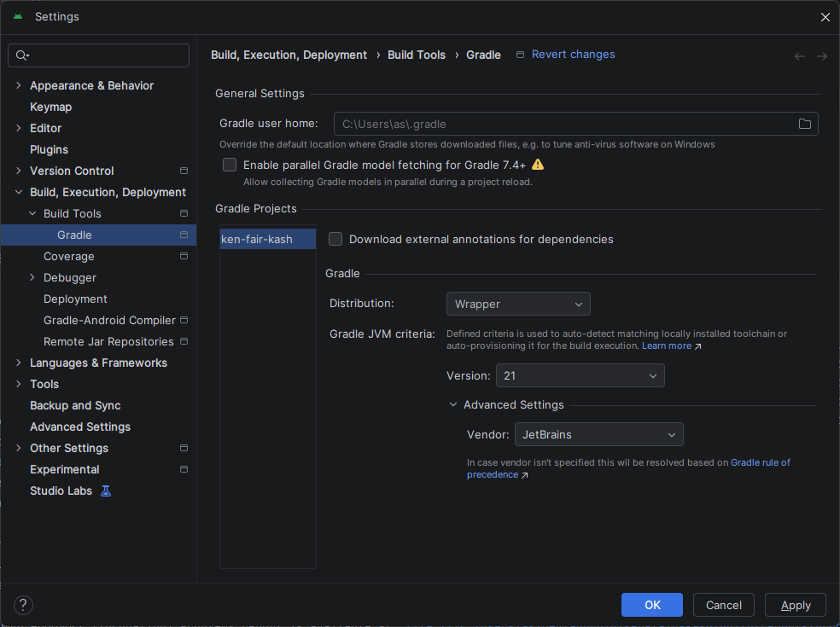Collapse the Build Tools tree node

(x=32, y=213)
